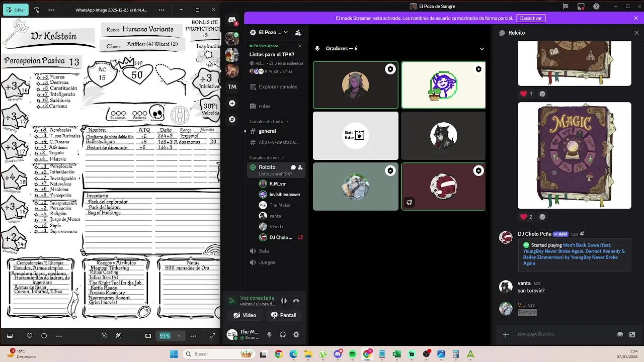Image resolution: width=644 pixels, height=362 pixels.
Task: Open Magic book image thumbnail in chat
Action: click(x=575, y=156)
